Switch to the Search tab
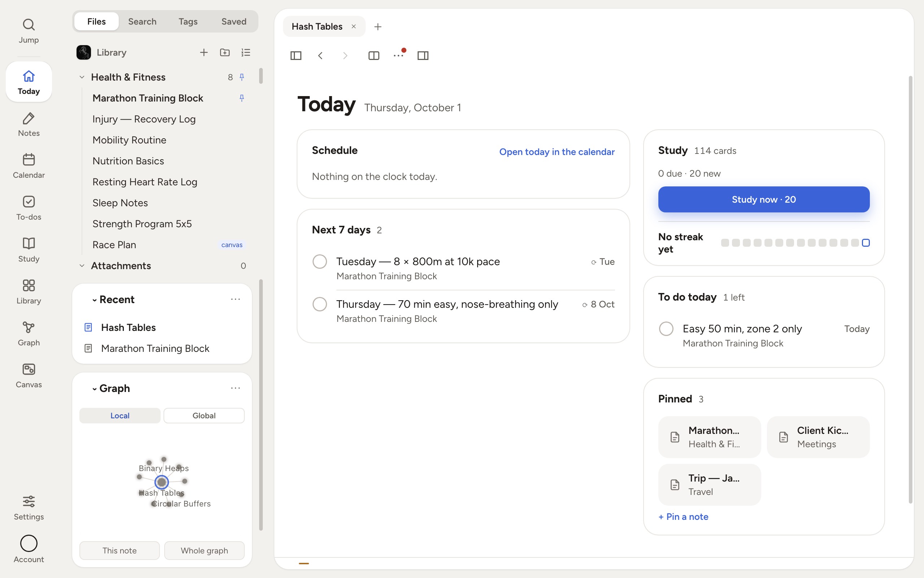The image size is (924, 578). (x=142, y=21)
